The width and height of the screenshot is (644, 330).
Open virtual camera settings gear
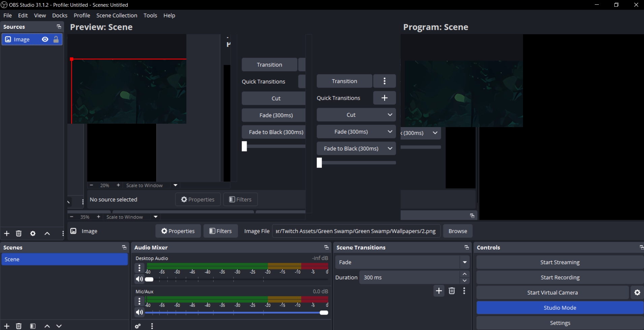tap(637, 293)
